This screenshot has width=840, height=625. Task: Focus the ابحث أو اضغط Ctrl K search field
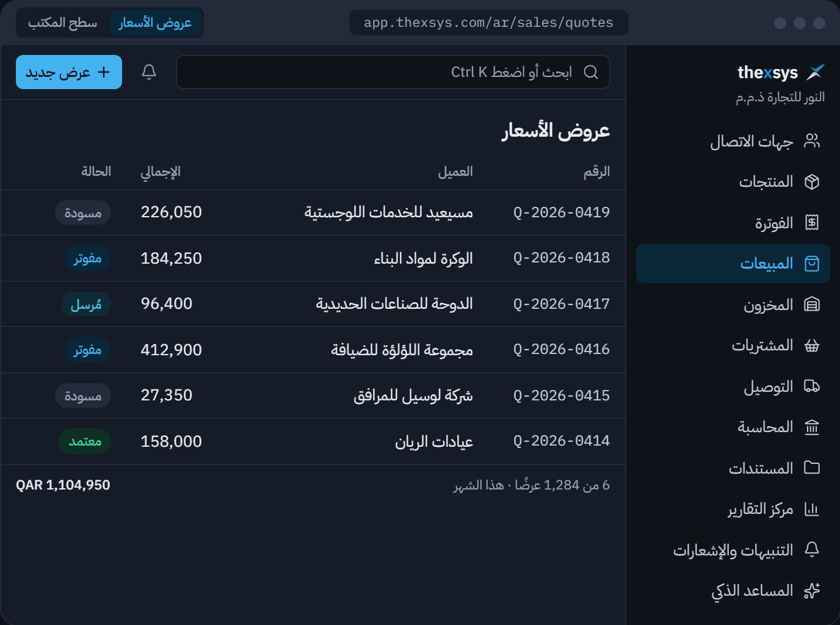click(x=393, y=72)
